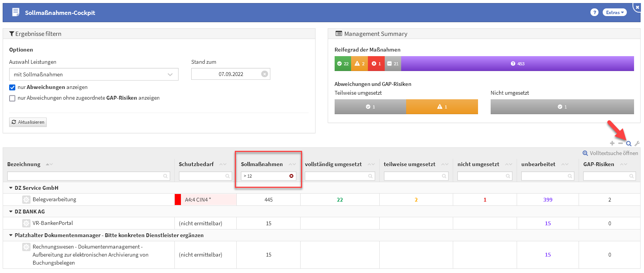The image size is (644, 273).
Task: Enable Abweichungen ohne GAP-Risiken checkbox
Action: coord(12,98)
